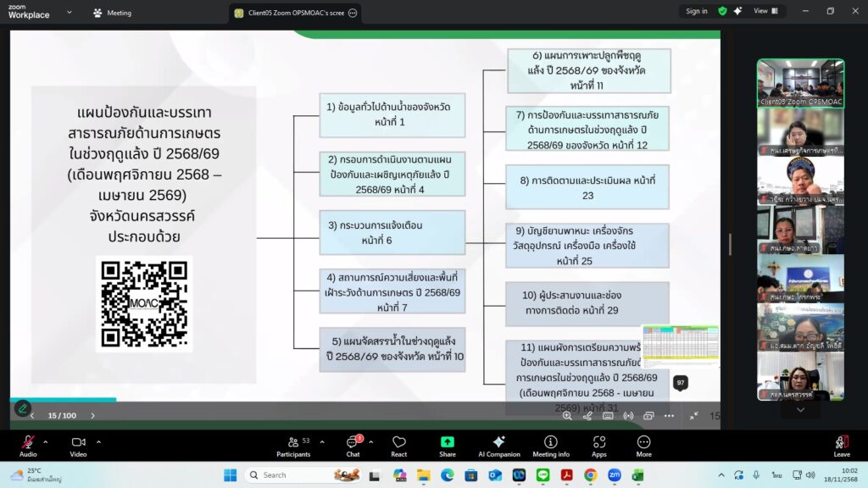Click the green Share screen button
The width and height of the screenshot is (868, 488).
tap(447, 444)
